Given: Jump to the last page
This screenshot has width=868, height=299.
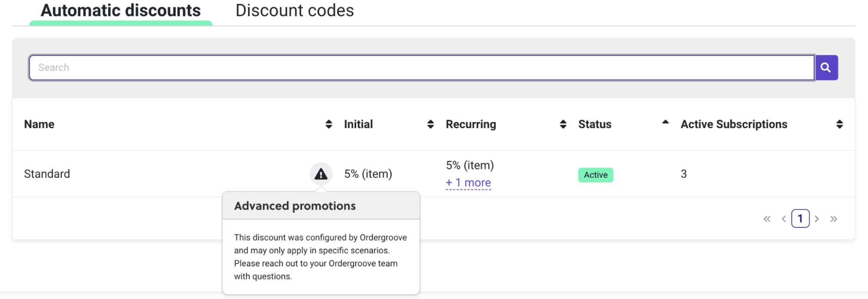Looking at the screenshot, I should 834,219.
